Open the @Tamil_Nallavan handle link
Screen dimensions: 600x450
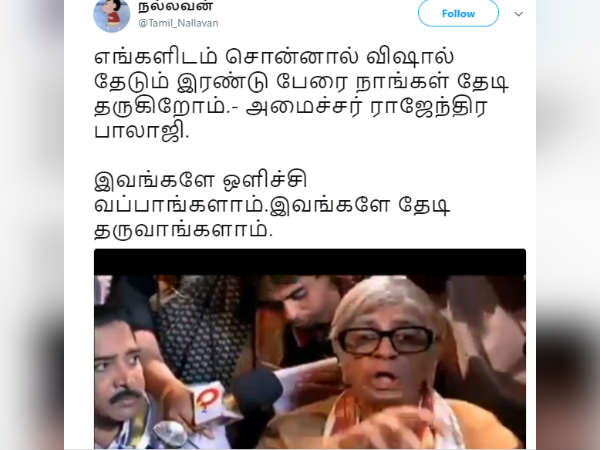point(178,23)
